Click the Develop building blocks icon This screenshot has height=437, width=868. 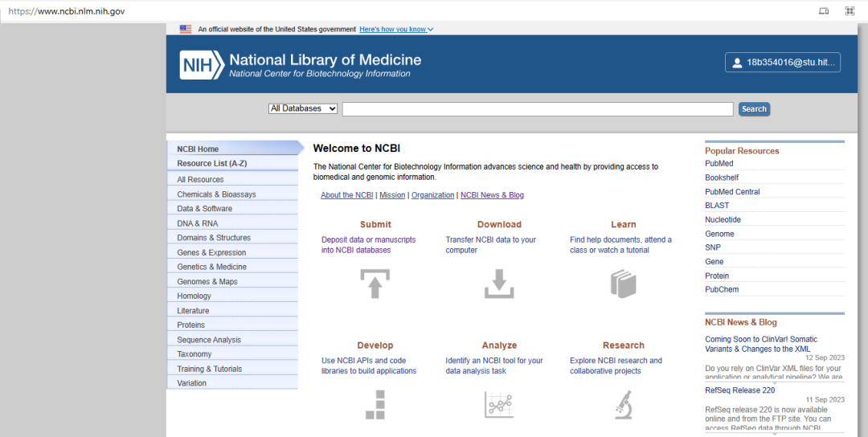click(x=375, y=404)
